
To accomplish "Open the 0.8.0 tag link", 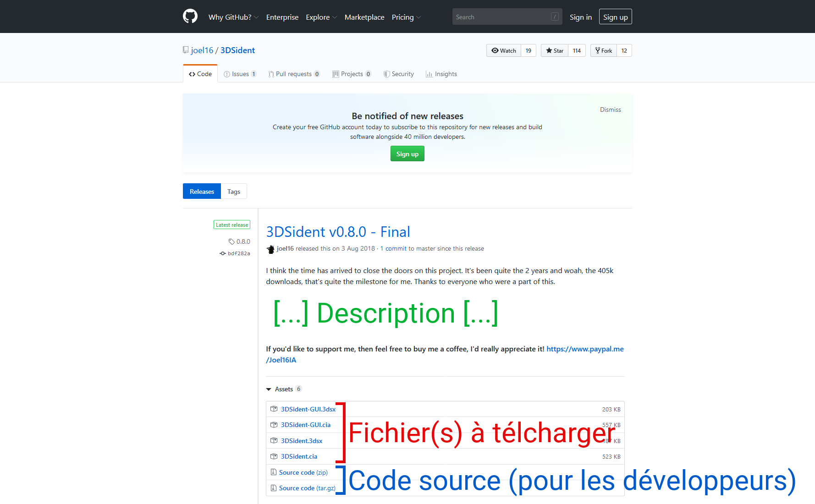I will coord(239,241).
